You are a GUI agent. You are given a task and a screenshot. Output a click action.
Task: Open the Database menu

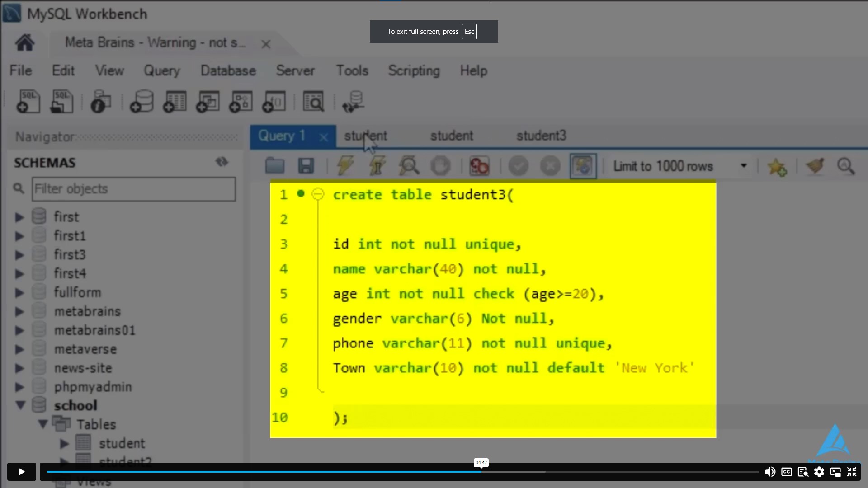[x=228, y=70]
